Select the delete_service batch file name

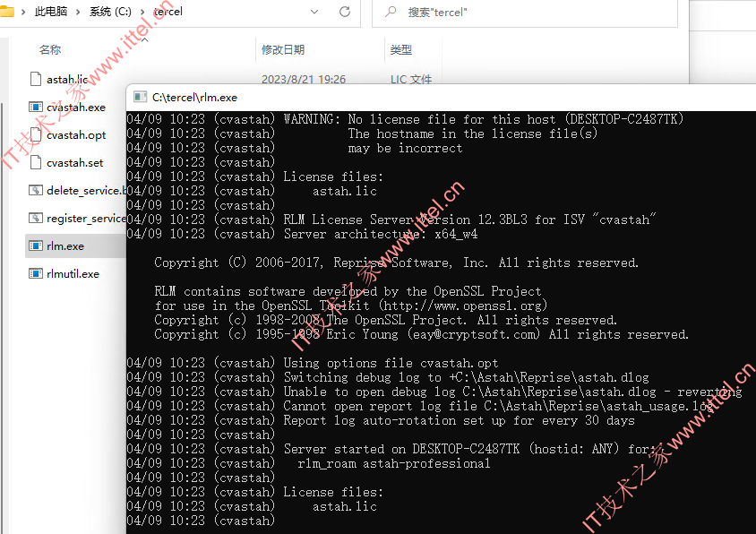pyautogui.click(x=86, y=191)
